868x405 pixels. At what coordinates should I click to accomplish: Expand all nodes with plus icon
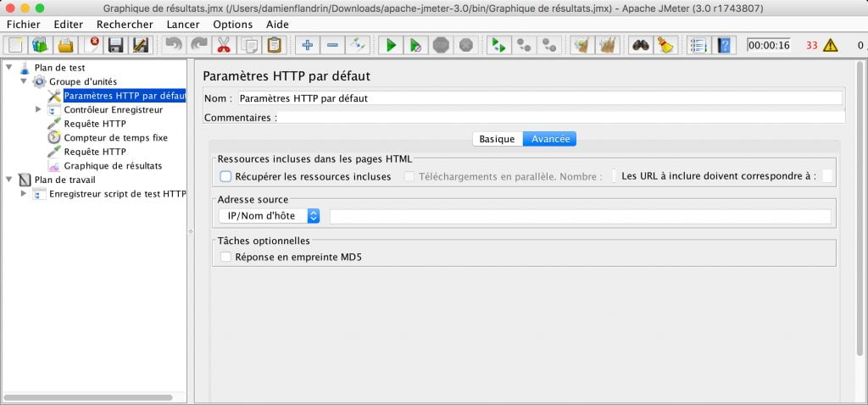pos(307,45)
